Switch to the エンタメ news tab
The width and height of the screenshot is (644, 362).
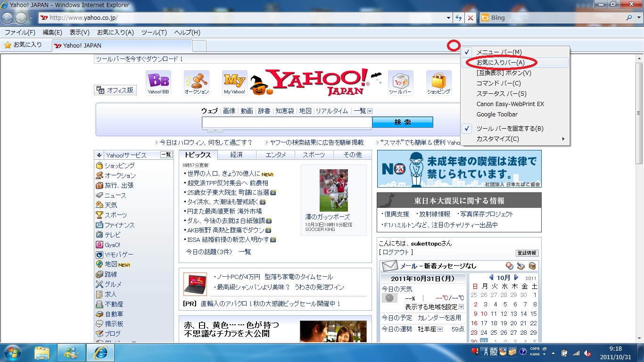(276, 155)
